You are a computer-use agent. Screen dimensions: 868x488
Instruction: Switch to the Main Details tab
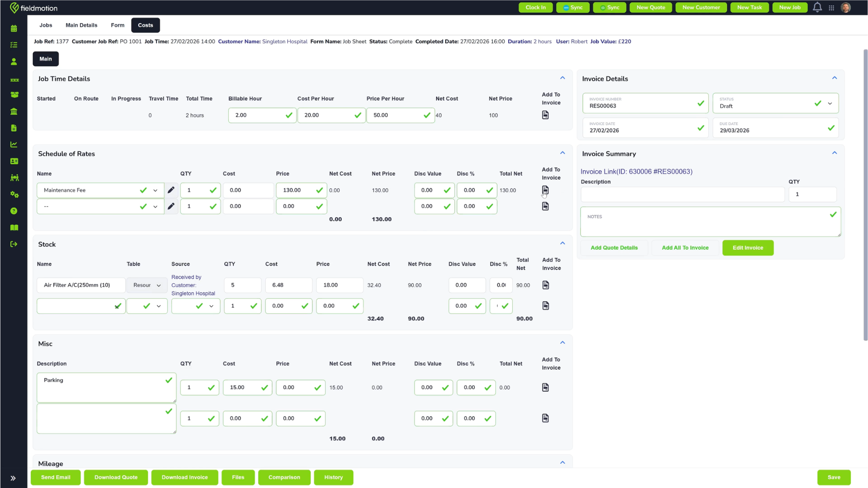click(81, 25)
